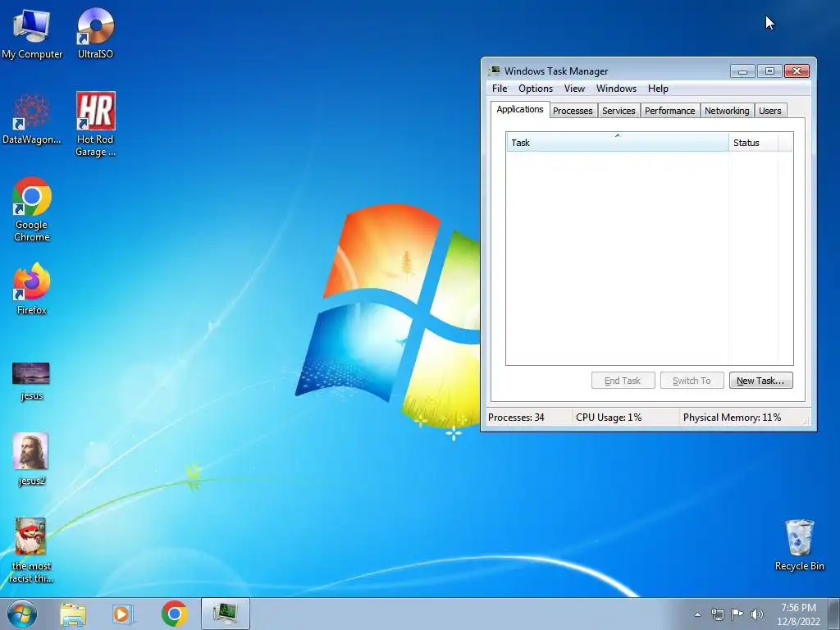This screenshot has height=630, width=840.
Task: Click the End Task button
Action: [623, 381]
